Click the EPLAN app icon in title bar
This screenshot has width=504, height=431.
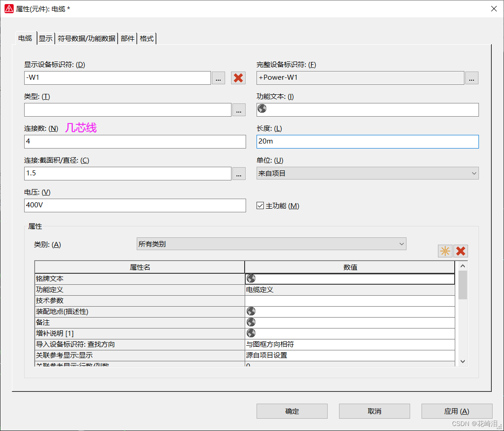pyautogui.click(x=9, y=9)
